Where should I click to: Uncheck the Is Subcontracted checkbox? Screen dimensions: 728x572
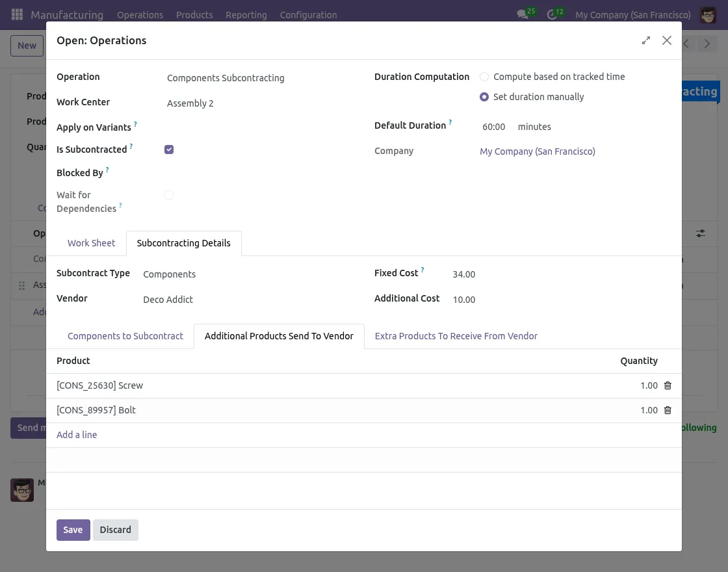(169, 149)
